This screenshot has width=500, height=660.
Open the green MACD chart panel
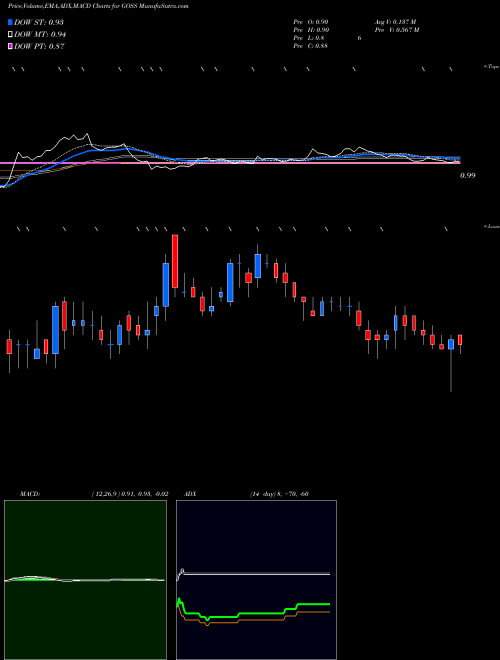point(85,580)
